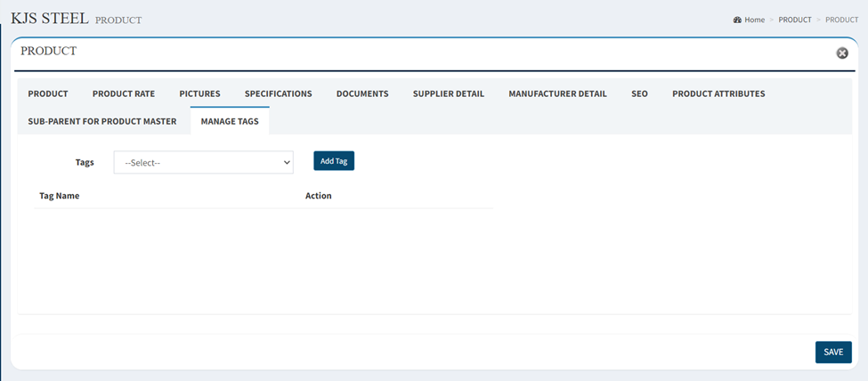
Task: Click the Add Tag button
Action: 334,161
